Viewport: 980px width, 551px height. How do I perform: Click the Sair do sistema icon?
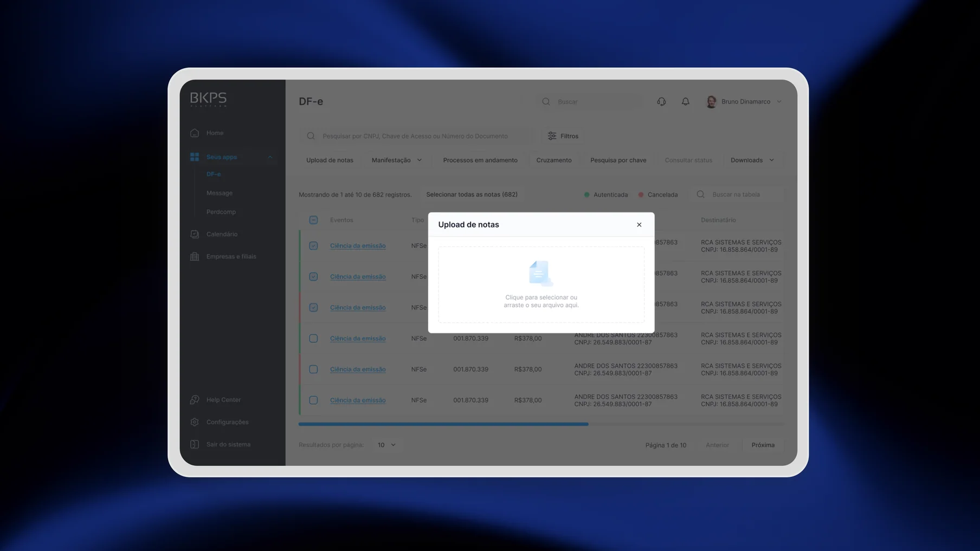(195, 444)
